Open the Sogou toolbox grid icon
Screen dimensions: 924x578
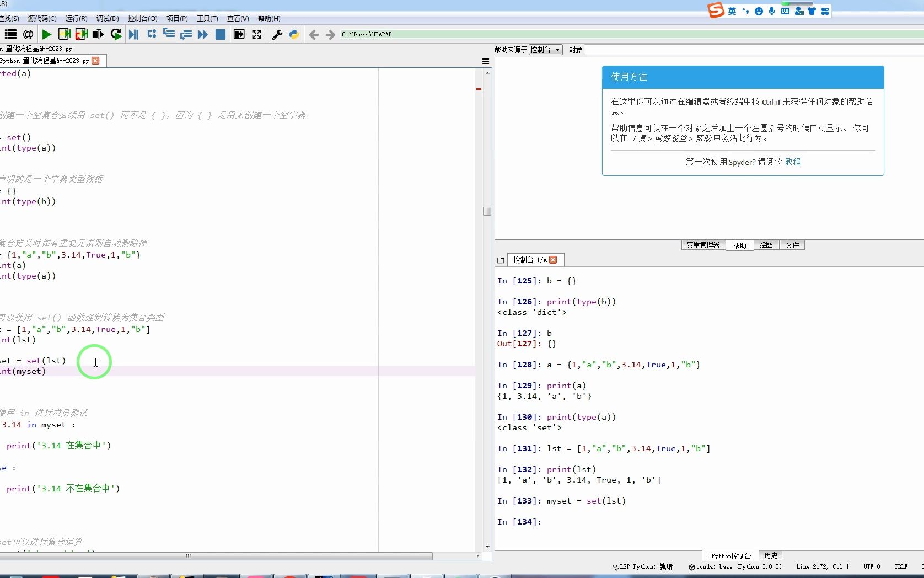click(x=825, y=11)
